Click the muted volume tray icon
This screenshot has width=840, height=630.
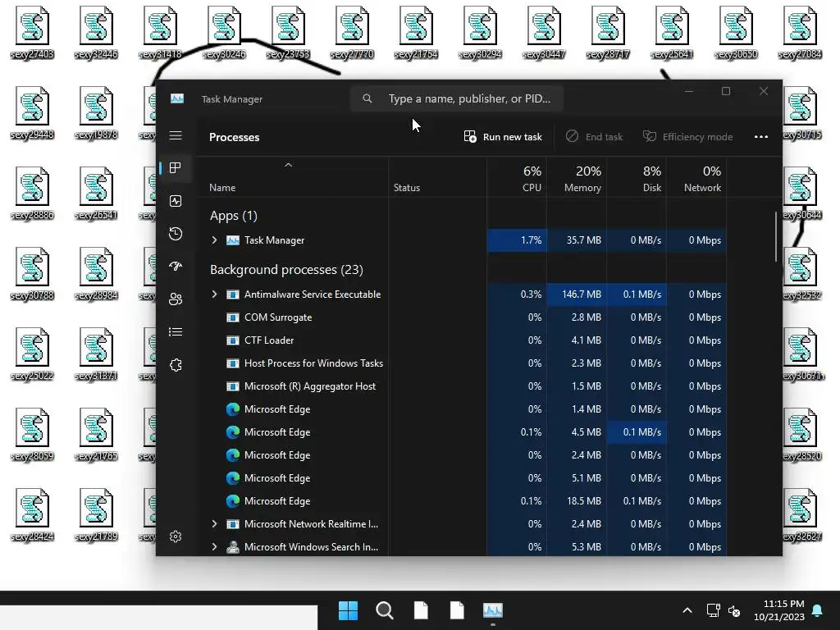click(734, 610)
